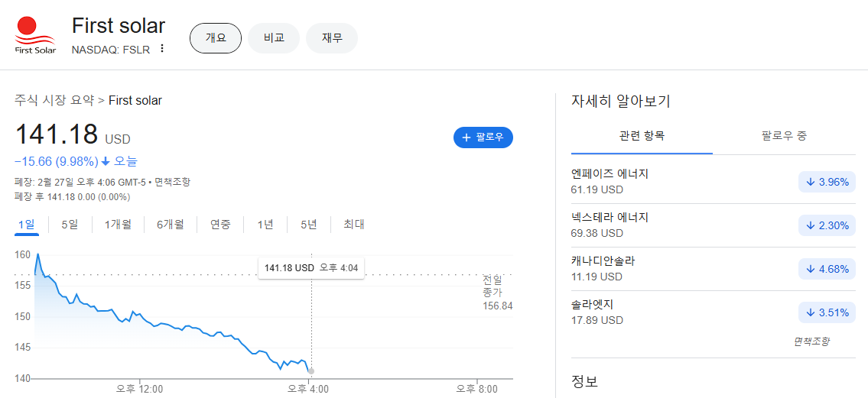Viewport: 868px width, 398px height.
Task: Click the 면책조항 link beside closing time
Action: 174,182
